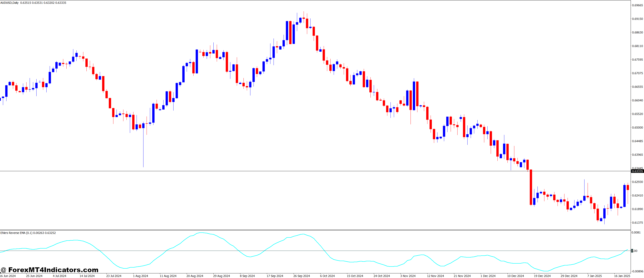Select the 26 Sep 2024 date axis label
This screenshot has width=644, height=278.
(301, 276)
